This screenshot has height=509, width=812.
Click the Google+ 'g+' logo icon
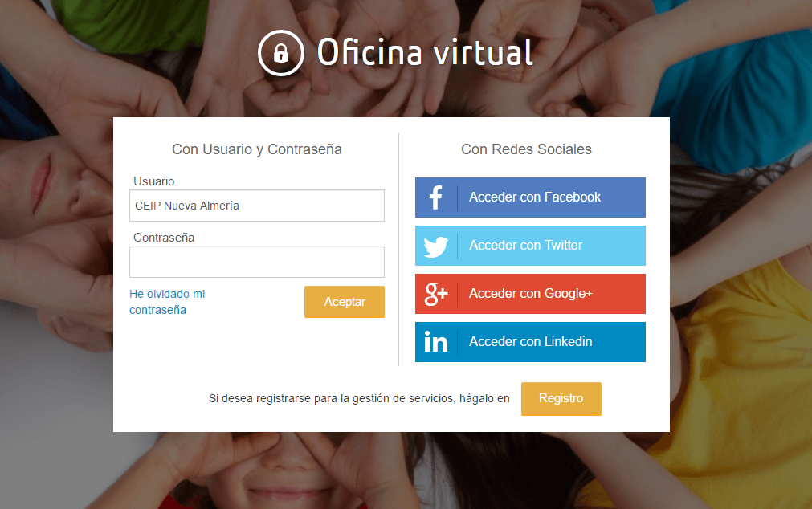(x=435, y=294)
